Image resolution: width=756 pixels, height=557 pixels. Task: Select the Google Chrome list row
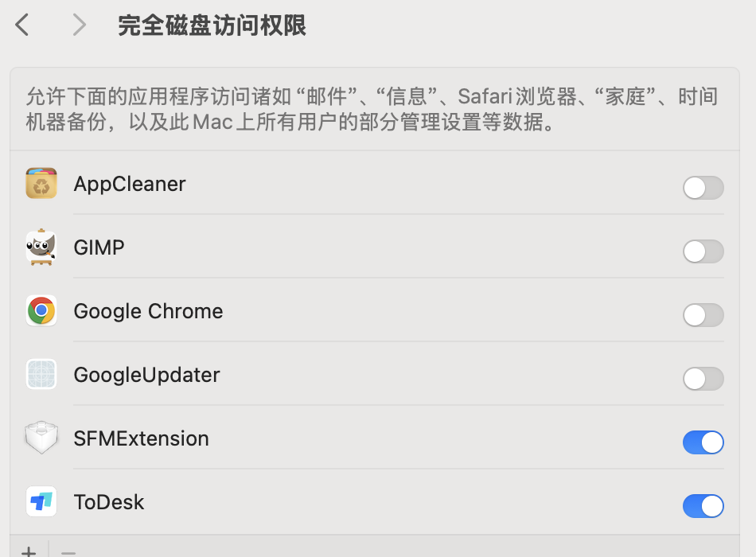click(x=375, y=311)
